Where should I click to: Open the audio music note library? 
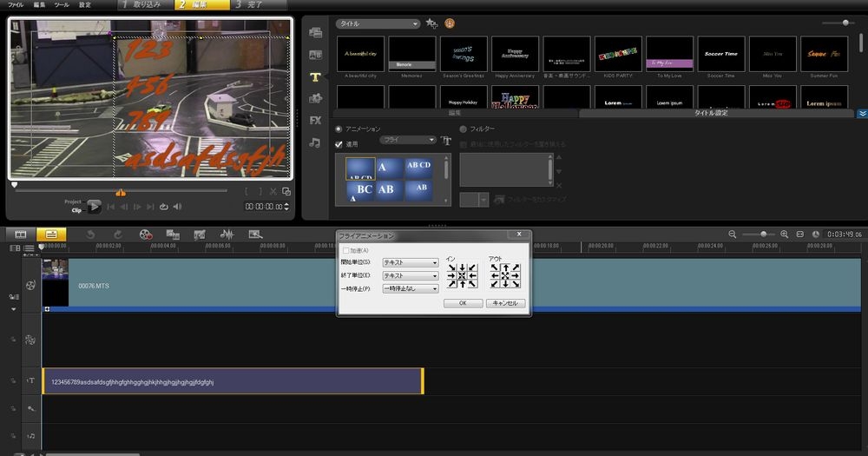[x=315, y=142]
